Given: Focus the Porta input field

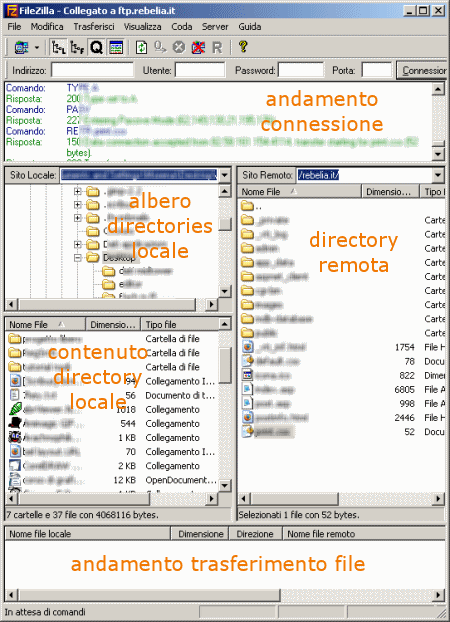Looking at the screenshot, I should coord(377,70).
